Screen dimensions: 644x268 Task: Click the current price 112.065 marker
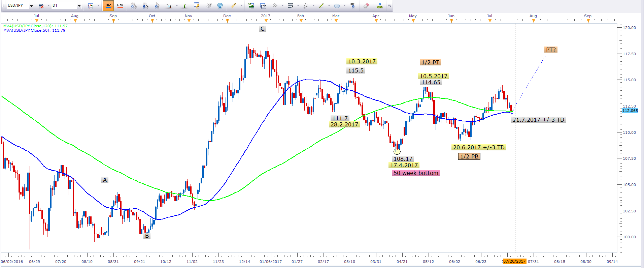(630, 111)
